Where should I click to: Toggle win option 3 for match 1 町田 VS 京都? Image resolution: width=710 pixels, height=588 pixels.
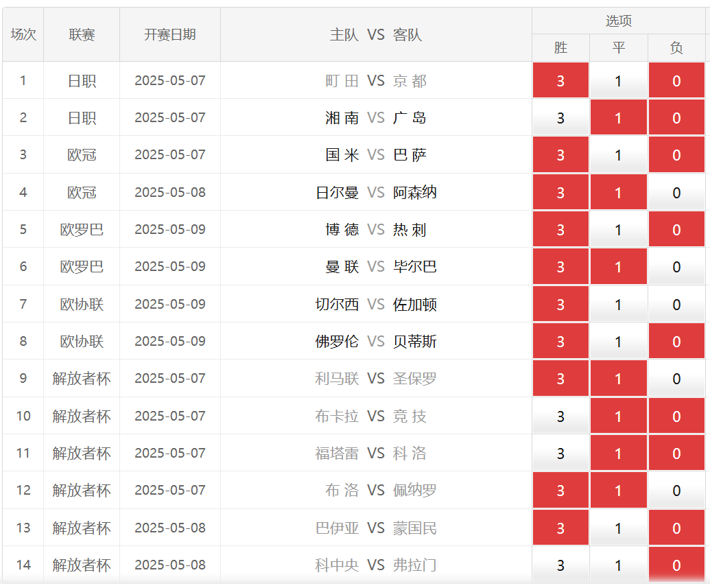pos(560,81)
